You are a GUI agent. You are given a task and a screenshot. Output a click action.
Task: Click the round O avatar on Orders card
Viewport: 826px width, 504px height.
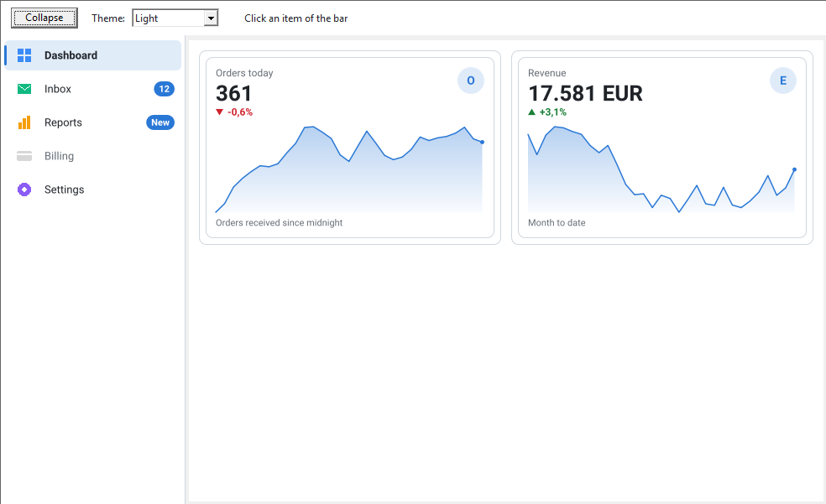470,81
